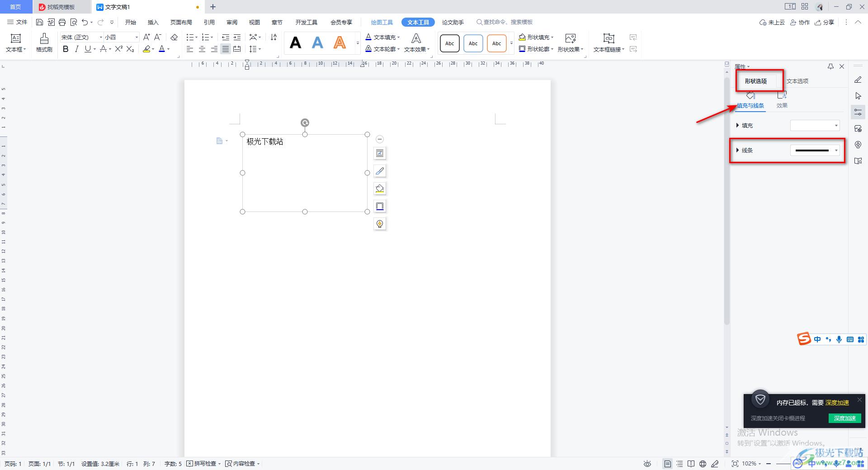The image size is (868, 470).
Task: Open Print Preview icon
Action: pyautogui.click(x=73, y=22)
